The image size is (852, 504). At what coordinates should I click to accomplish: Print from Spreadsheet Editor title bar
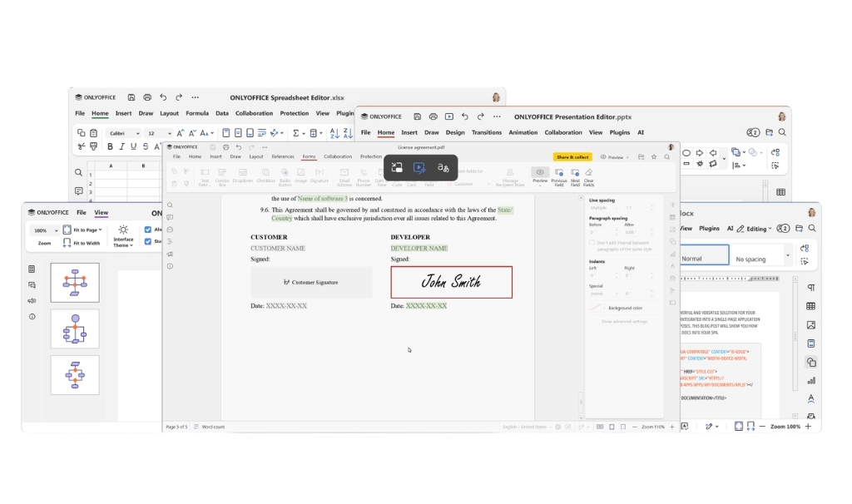(147, 97)
